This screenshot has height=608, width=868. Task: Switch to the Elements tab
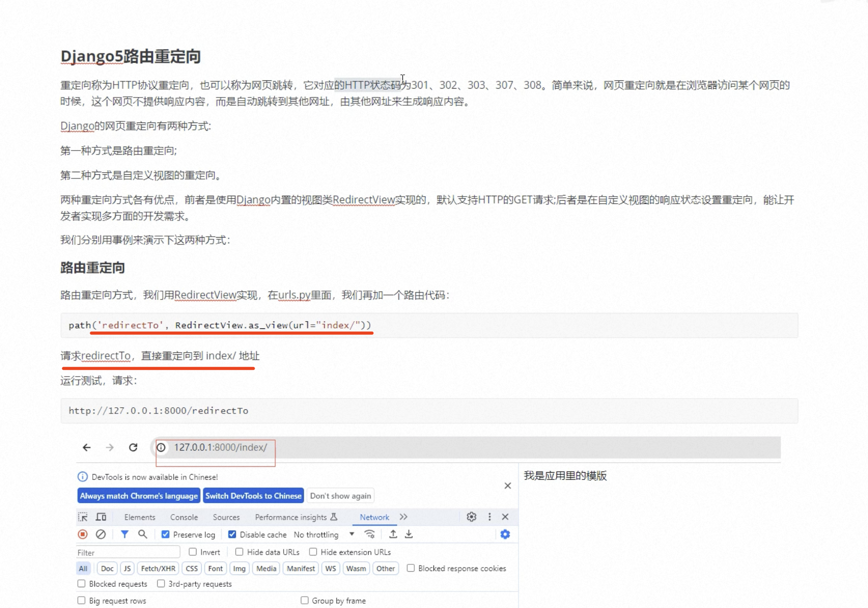139,517
